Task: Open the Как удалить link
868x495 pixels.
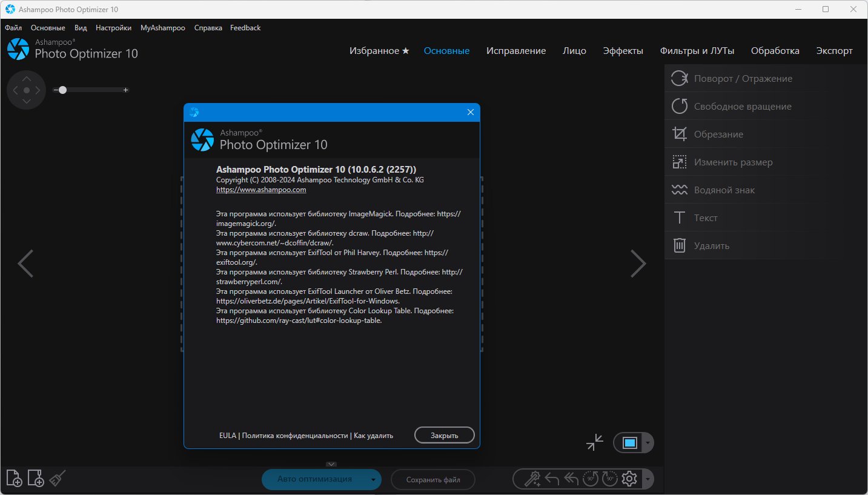Action: (x=374, y=436)
